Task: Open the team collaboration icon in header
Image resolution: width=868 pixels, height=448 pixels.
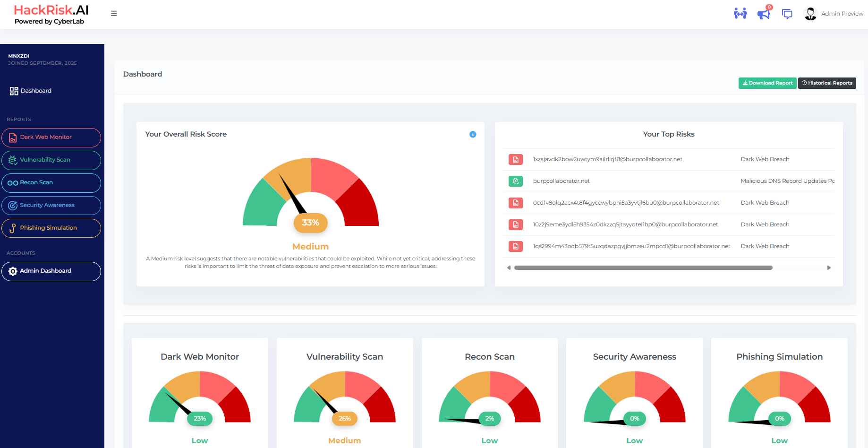Action: pyautogui.click(x=740, y=14)
